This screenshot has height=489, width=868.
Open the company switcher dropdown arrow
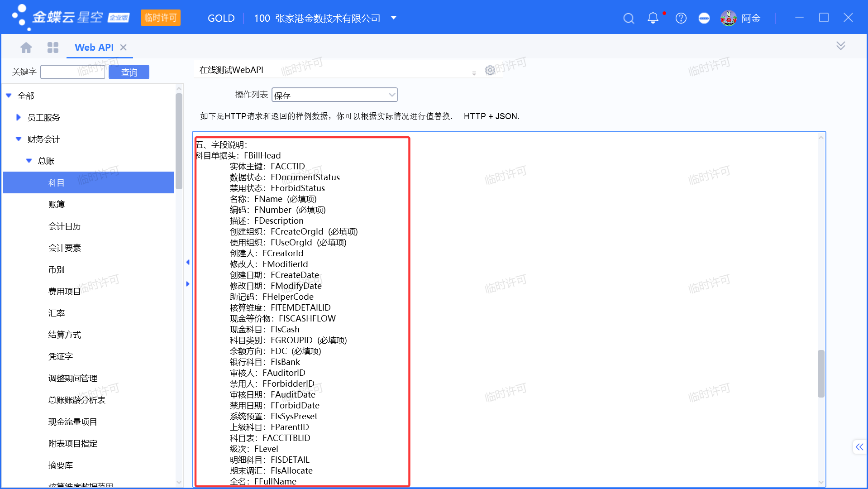[x=394, y=18]
